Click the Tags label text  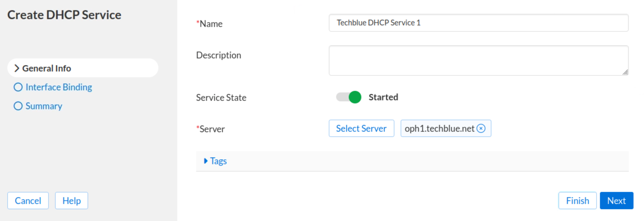click(218, 161)
